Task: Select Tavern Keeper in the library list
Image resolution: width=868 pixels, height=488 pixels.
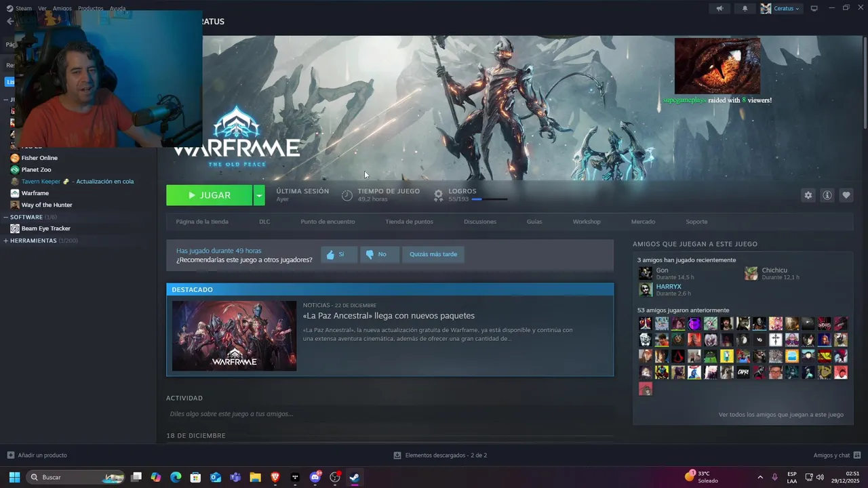Action: [79, 181]
